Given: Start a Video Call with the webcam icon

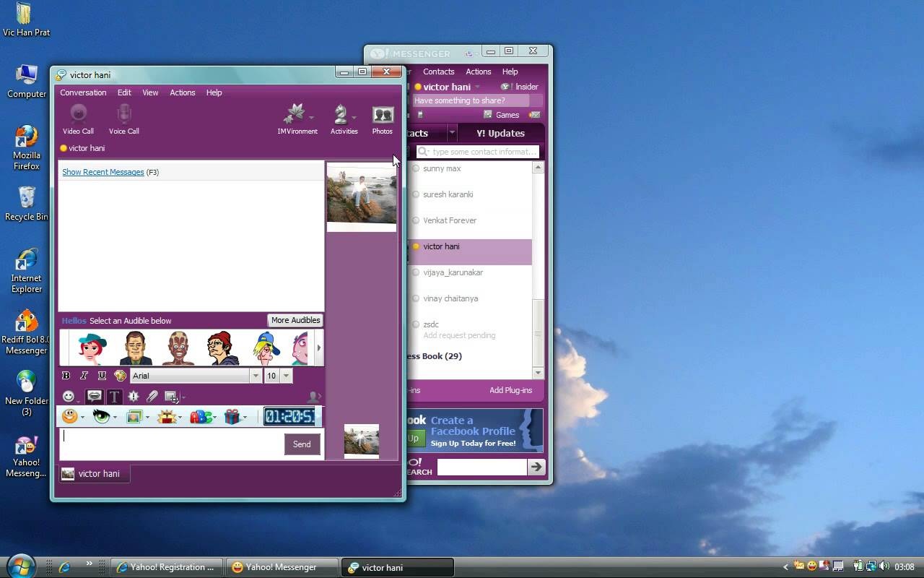Looking at the screenshot, I should tap(78, 114).
